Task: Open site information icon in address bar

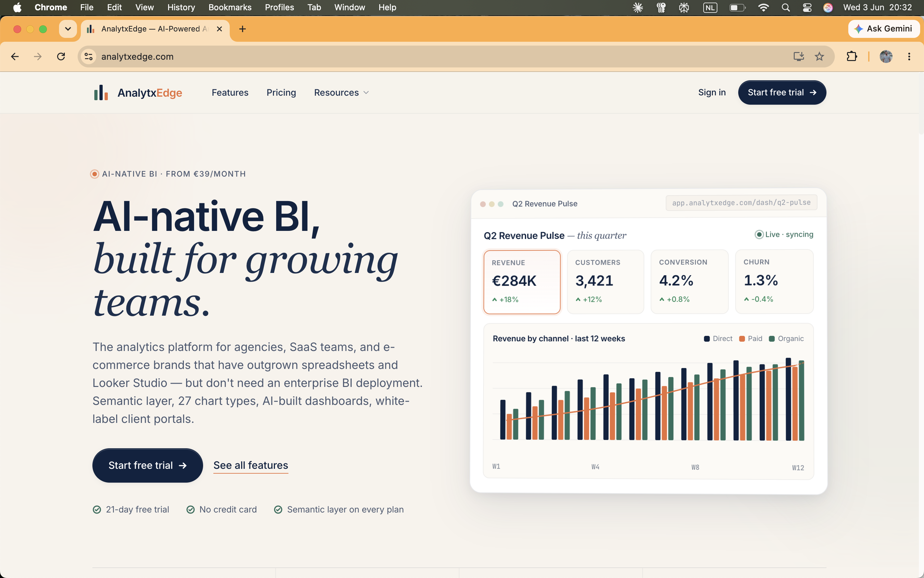Action: pyautogui.click(x=89, y=57)
